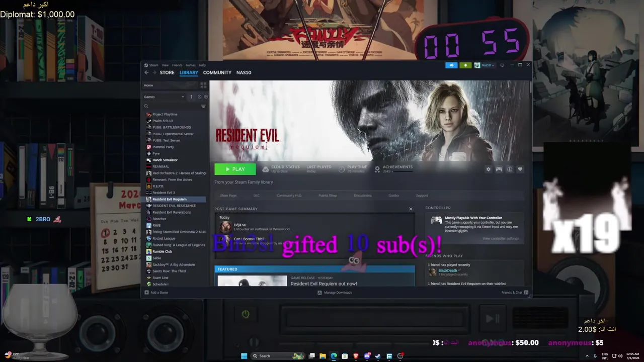Open Microsoft Edge from taskbar
This screenshot has height=362, width=644.
[x=334, y=356]
